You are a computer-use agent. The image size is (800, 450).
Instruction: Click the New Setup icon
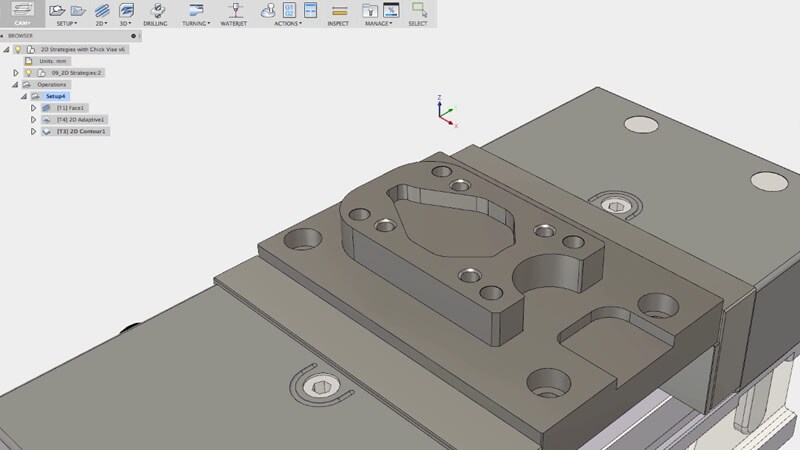[57, 10]
